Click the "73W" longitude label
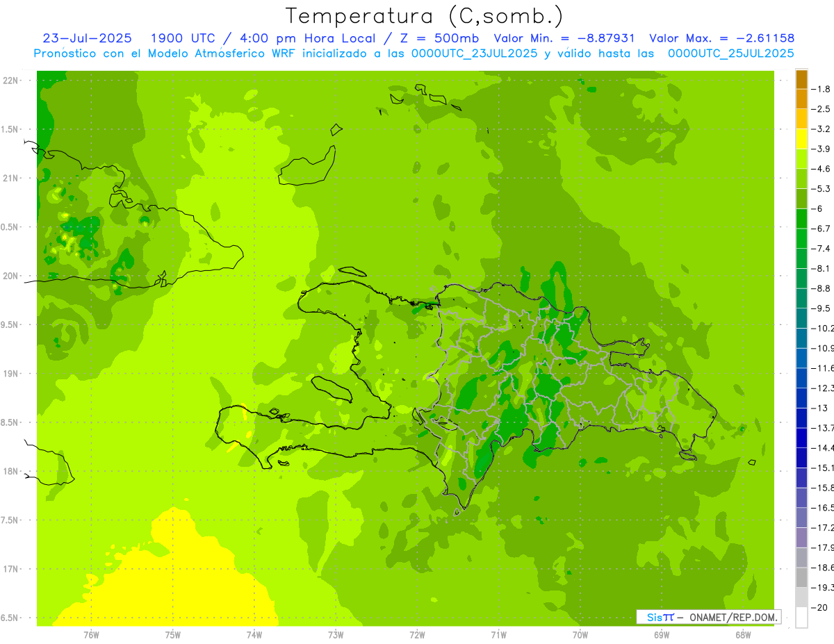 point(336,635)
